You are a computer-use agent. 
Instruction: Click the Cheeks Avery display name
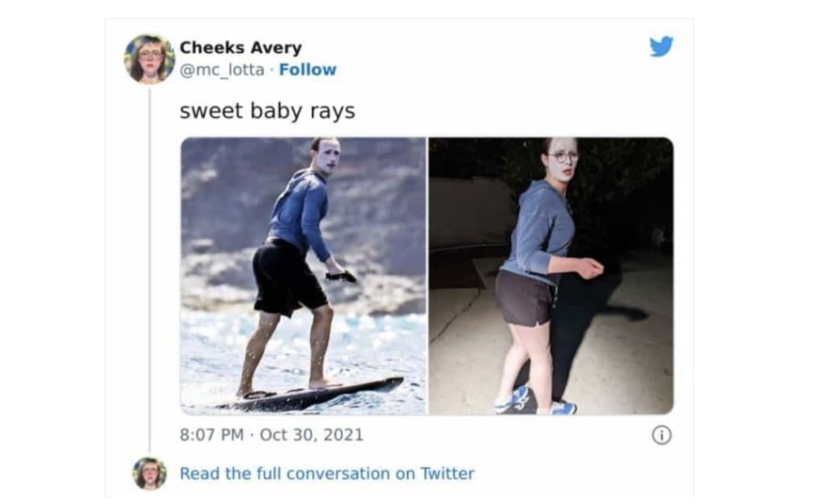[x=241, y=47]
